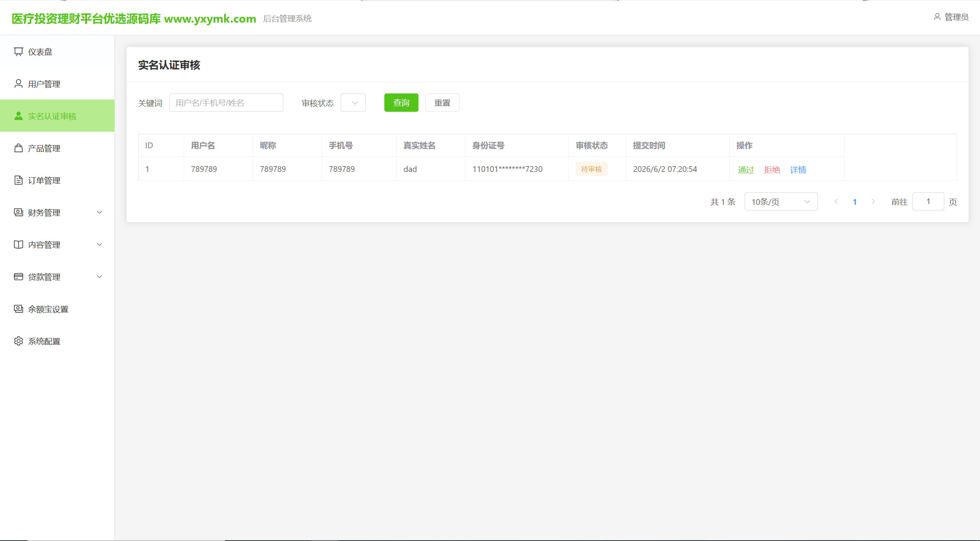Viewport: 980px width, 541px height.
Task: Open 用户管理 menu item
Action: point(57,84)
